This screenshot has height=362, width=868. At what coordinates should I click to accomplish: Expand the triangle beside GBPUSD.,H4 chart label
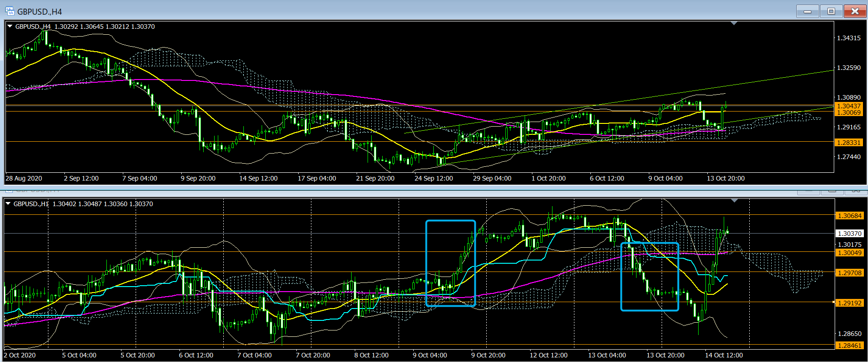coord(10,26)
